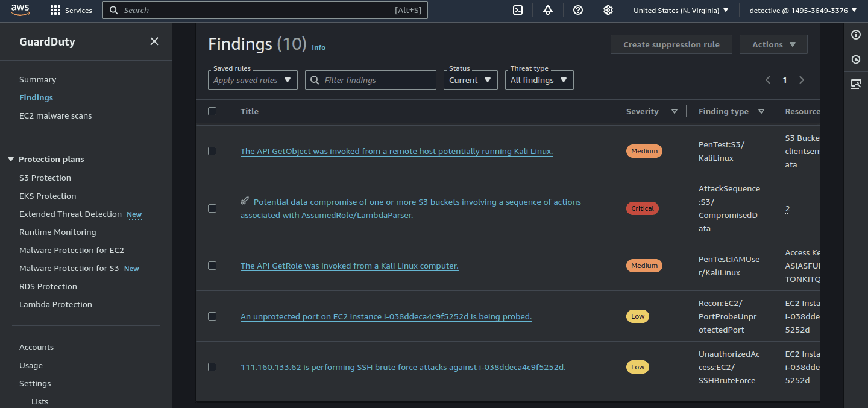This screenshot has width=868, height=408.
Task: Open Extended Threat Detection
Action: click(x=71, y=214)
